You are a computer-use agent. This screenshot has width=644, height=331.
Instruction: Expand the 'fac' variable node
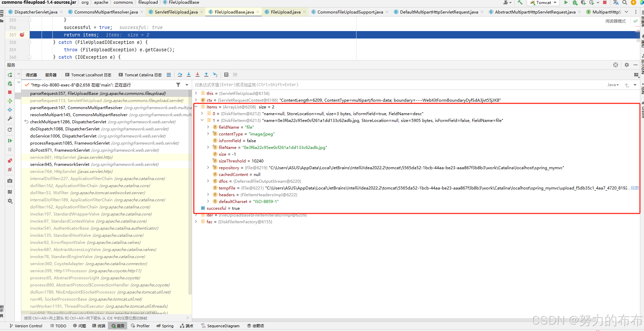[x=196, y=222]
